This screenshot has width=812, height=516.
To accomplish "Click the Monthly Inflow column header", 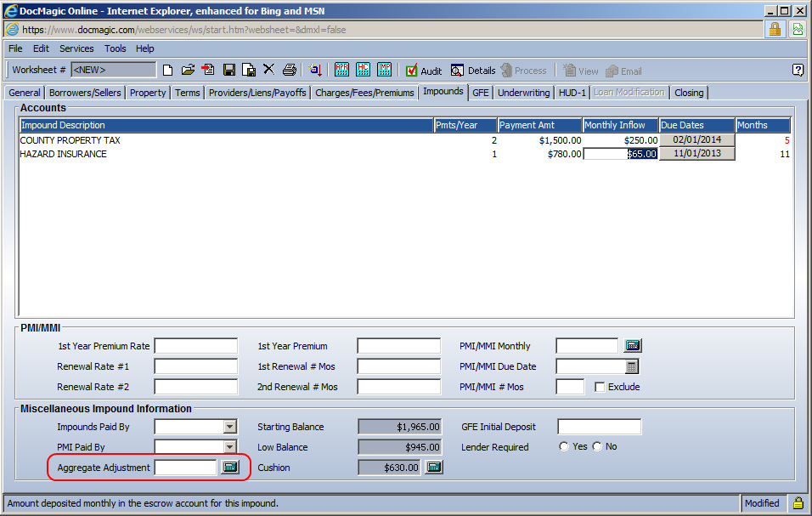I will (620, 125).
